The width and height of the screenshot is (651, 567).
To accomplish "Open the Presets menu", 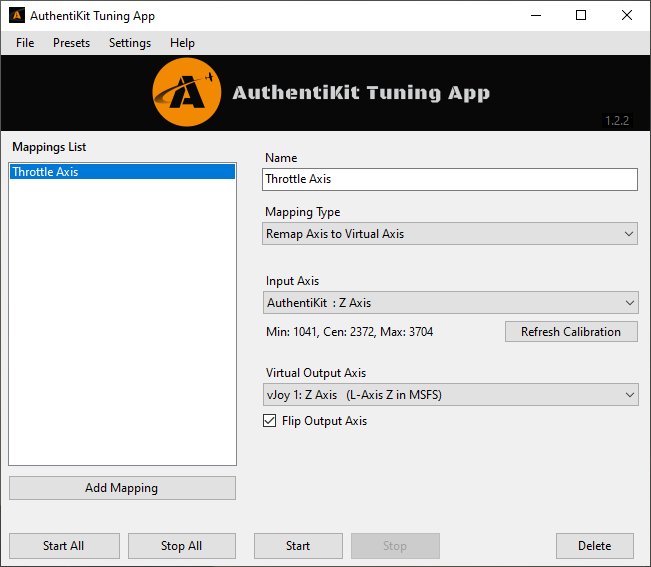I will pos(71,43).
